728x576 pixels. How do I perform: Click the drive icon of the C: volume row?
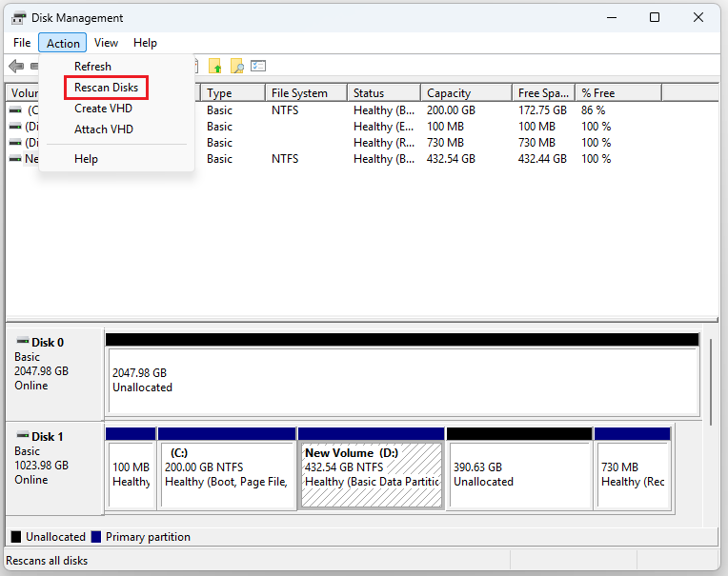15,110
